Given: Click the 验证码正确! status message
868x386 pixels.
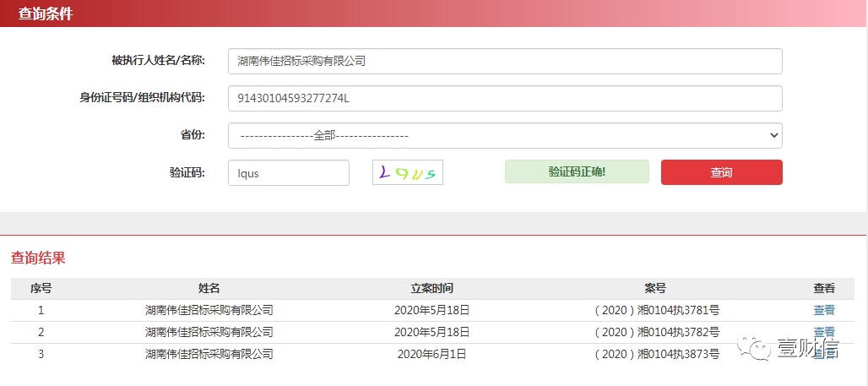Looking at the screenshot, I should pos(576,171).
